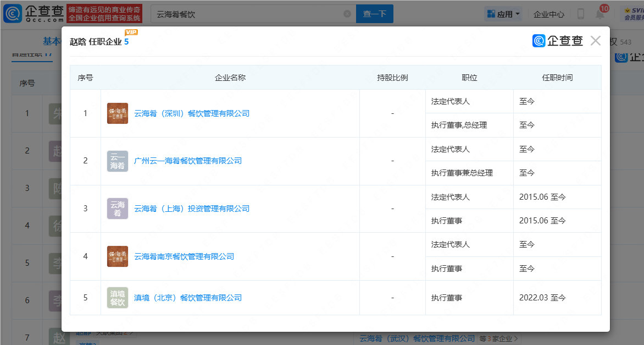Open 广州云一海肴餐饮管理有限公司 link
Screen dimensions: 644x345
(x=188, y=161)
